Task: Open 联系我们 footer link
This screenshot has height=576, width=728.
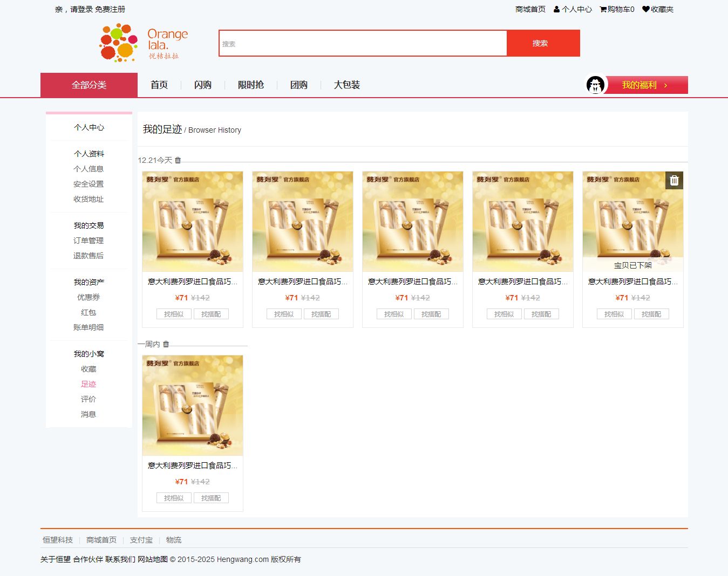Action: point(120,559)
